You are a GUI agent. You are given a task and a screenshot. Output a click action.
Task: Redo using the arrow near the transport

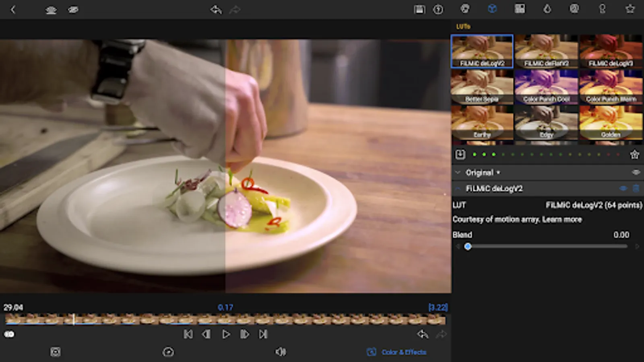click(442, 334)
